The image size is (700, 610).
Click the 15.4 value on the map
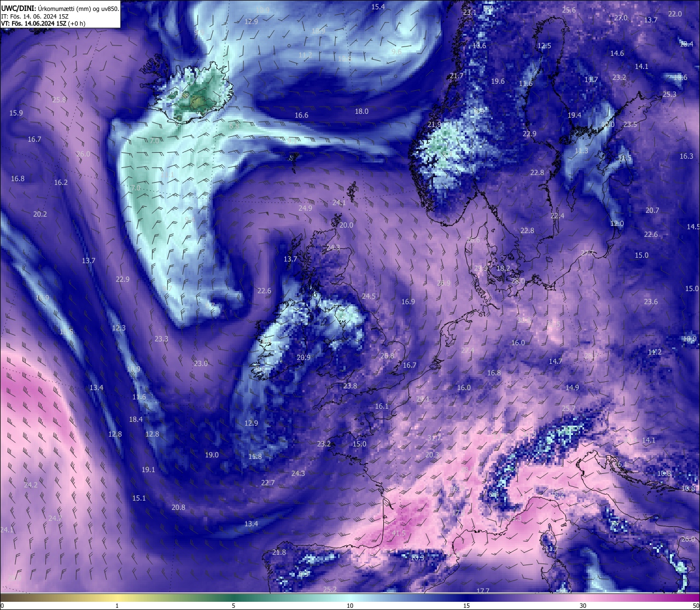pyautogui.click(x=378, y=7)
